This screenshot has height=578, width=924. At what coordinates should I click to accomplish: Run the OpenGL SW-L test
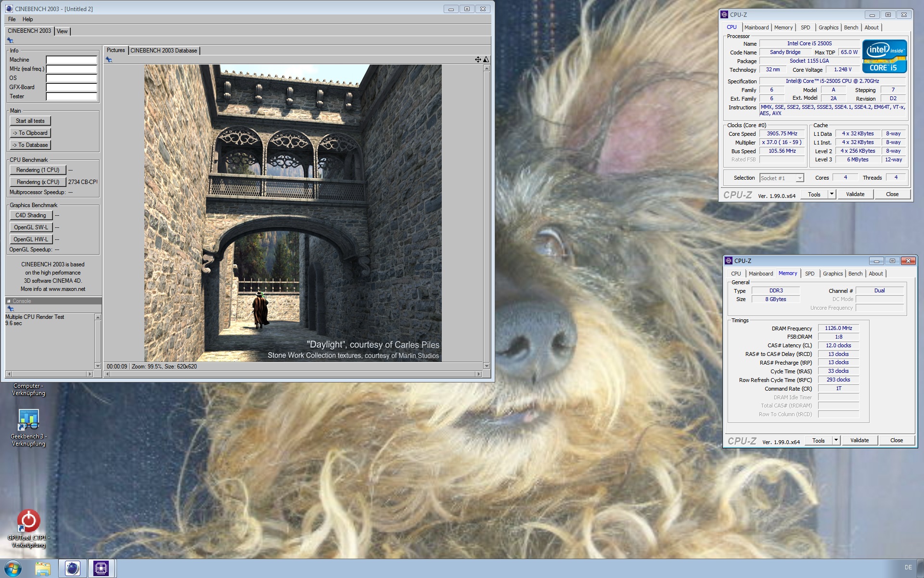coord(30,227)
